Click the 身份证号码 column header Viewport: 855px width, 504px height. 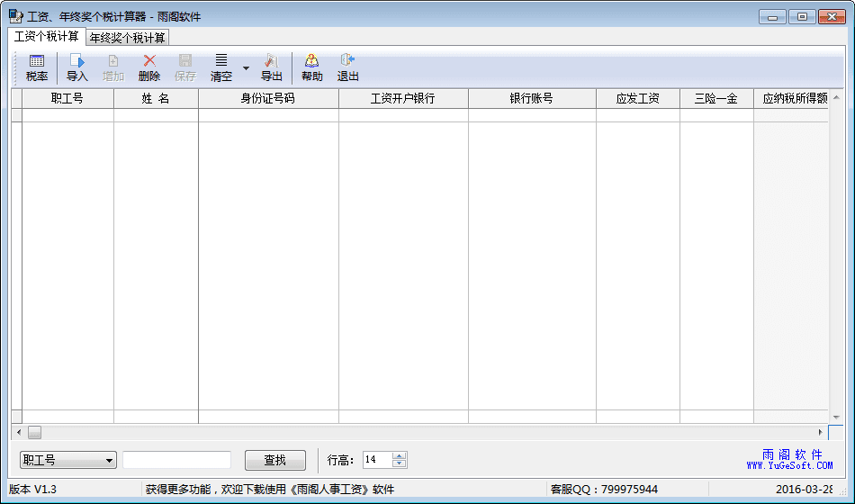(267, 98)
